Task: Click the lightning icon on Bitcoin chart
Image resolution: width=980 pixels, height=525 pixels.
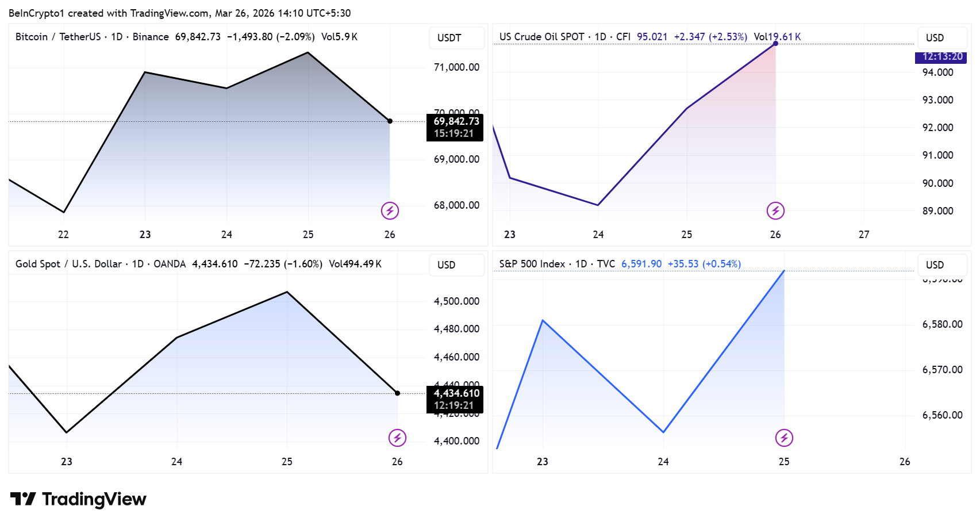Action: (390, 211)
